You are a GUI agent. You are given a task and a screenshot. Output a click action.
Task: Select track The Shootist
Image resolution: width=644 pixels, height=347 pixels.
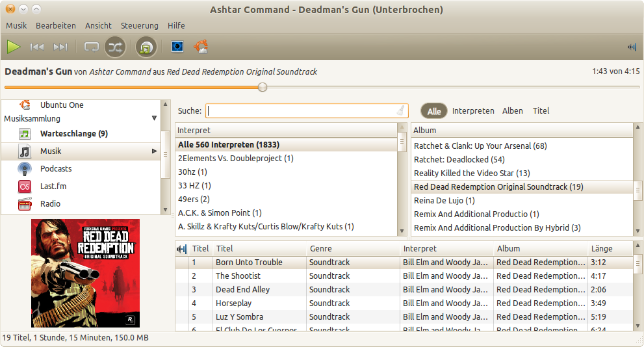click(404, 276)
